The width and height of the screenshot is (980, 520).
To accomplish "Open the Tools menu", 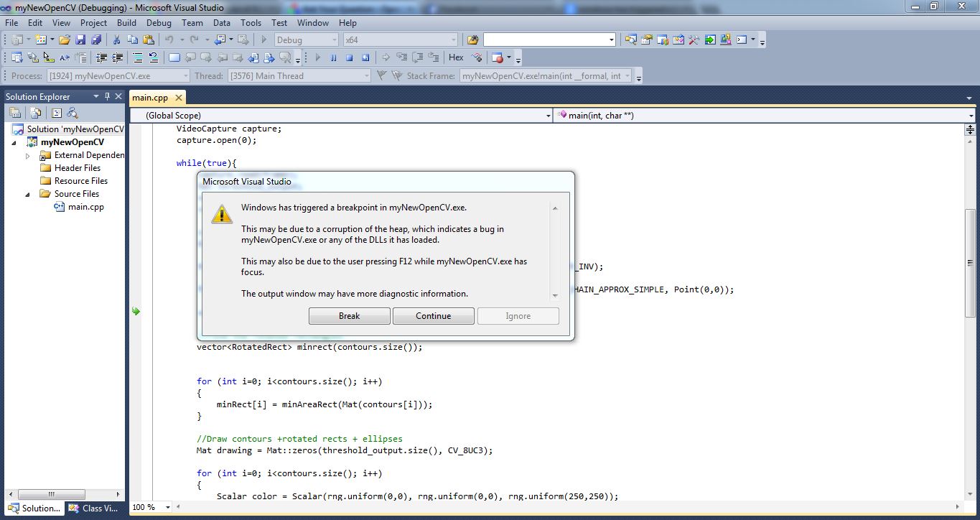I will point(251,23).
